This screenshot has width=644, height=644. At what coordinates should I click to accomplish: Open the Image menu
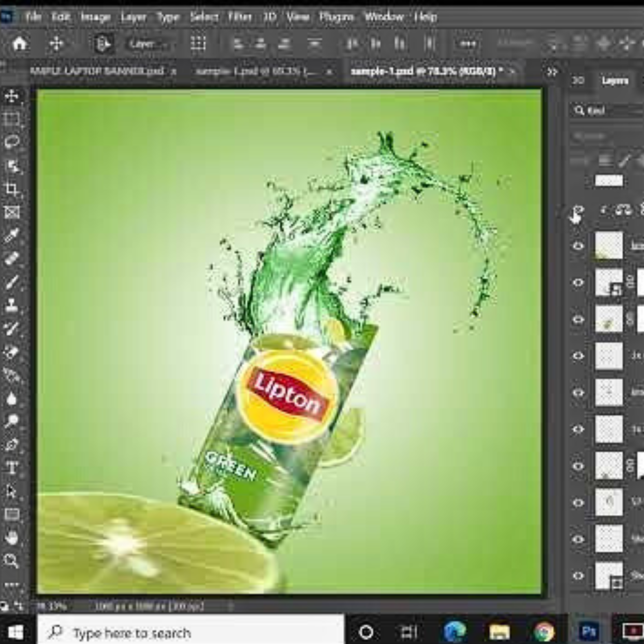pyautogui.click(x=96, y=17)
